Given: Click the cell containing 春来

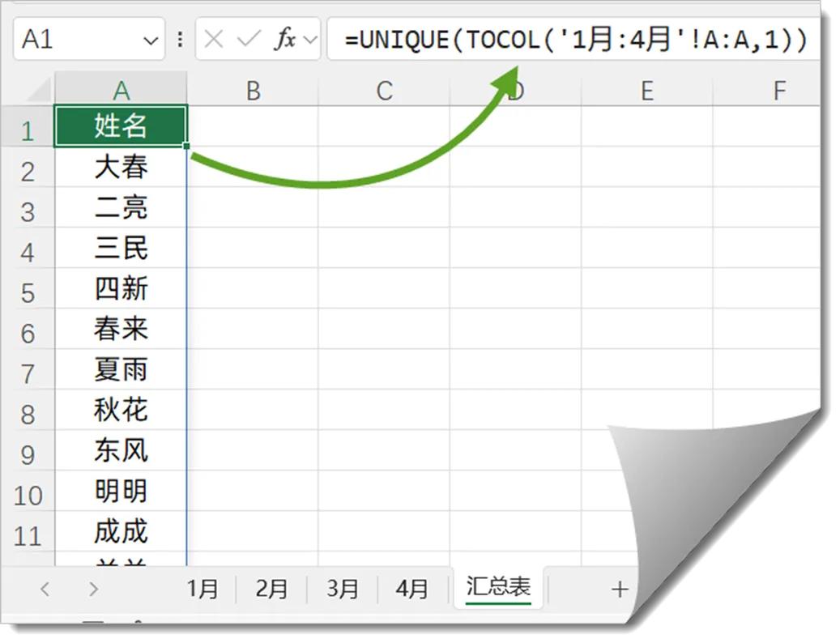Looking at the screenshot, I should (121, 329).
